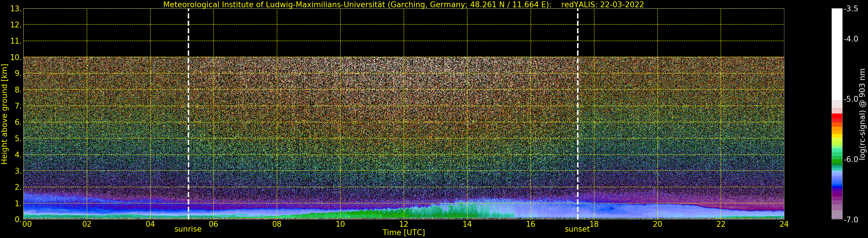Click the height tick label '9.'

point(18,74)
